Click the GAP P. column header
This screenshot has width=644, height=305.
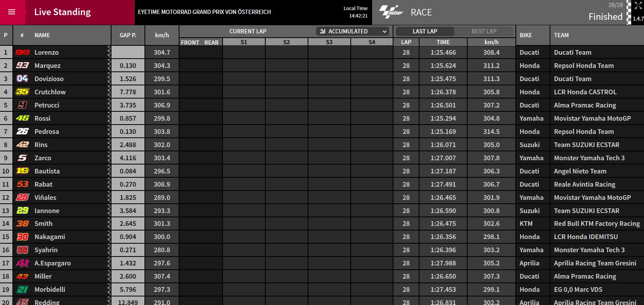click(x=128, y=35)
